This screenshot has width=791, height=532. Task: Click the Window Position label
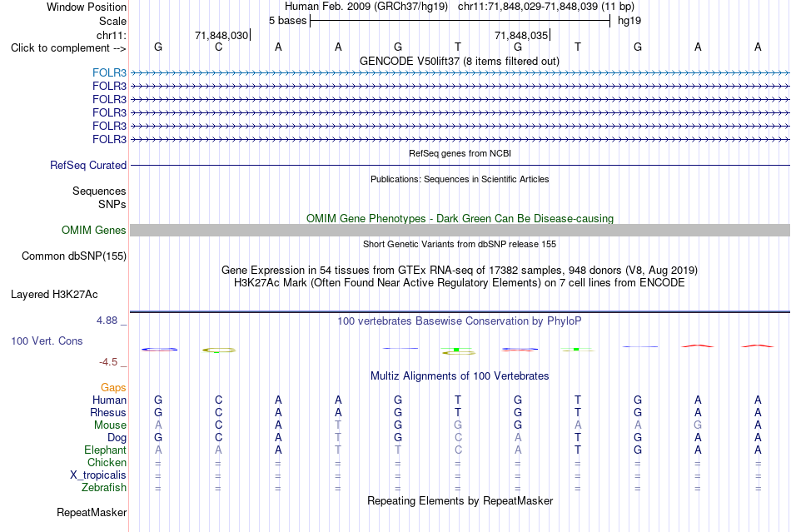tap(87, 7)
